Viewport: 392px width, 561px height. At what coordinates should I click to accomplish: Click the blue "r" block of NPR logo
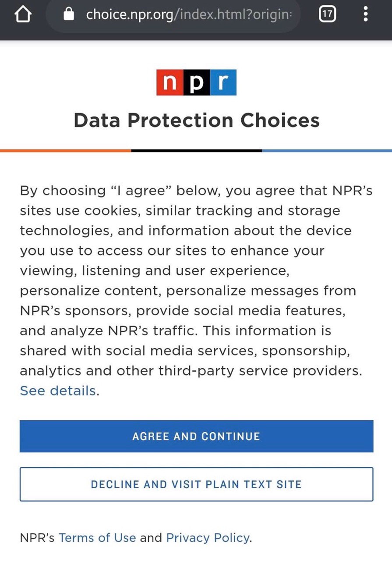point(223,82)
